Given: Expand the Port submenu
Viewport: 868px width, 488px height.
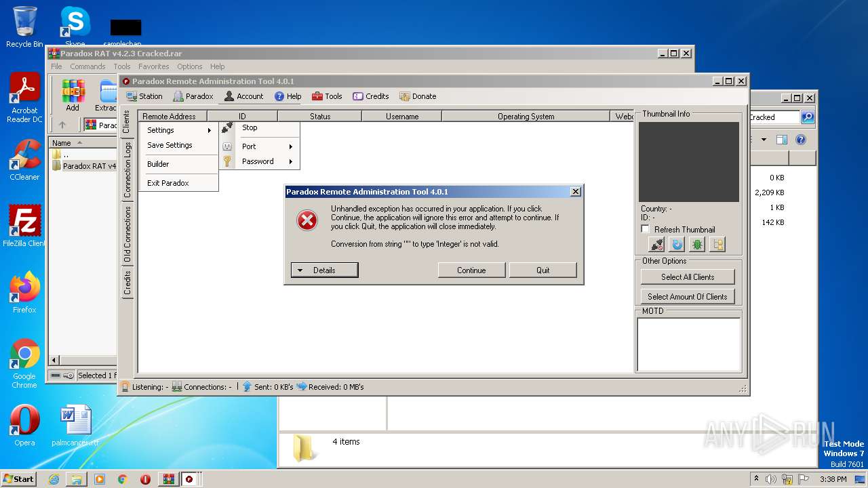Looking at the screenshot, I should tap(260, 146).
